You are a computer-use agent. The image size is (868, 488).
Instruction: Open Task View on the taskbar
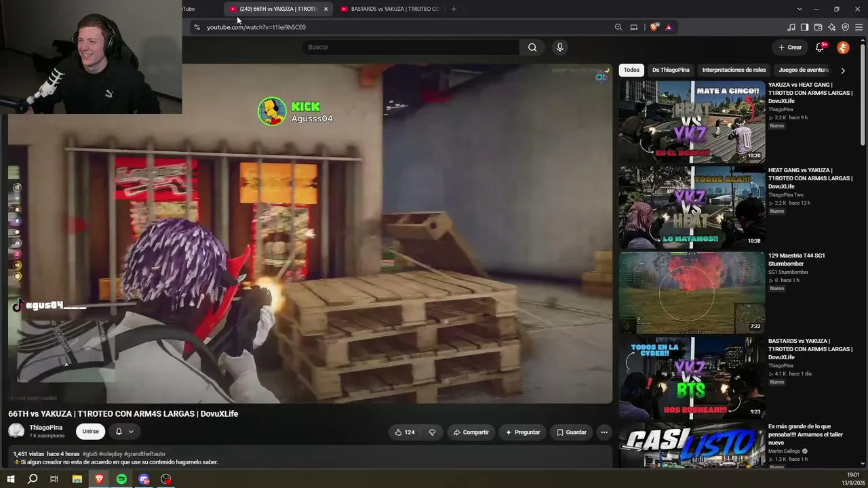click(x=54, y=479)
